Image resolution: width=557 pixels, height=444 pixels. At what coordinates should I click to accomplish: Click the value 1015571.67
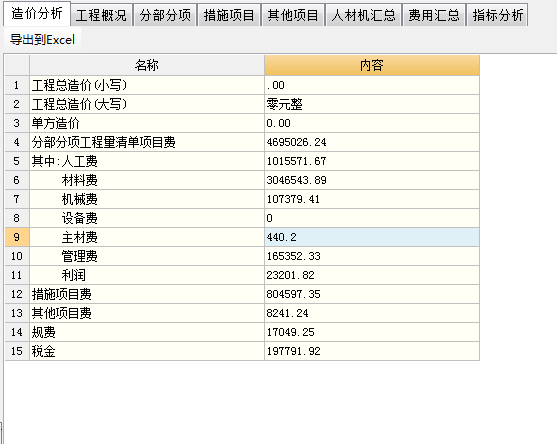pyautogui.click(x=372, y=161)
